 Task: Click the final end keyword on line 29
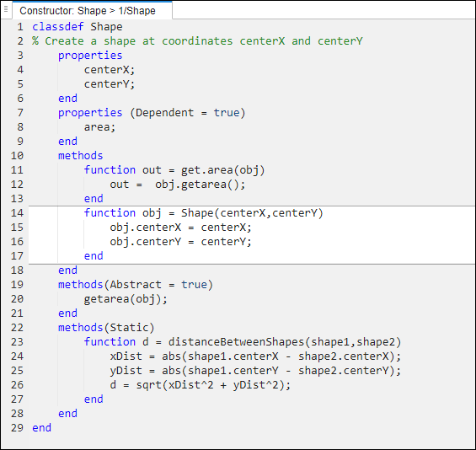[42, 428]
